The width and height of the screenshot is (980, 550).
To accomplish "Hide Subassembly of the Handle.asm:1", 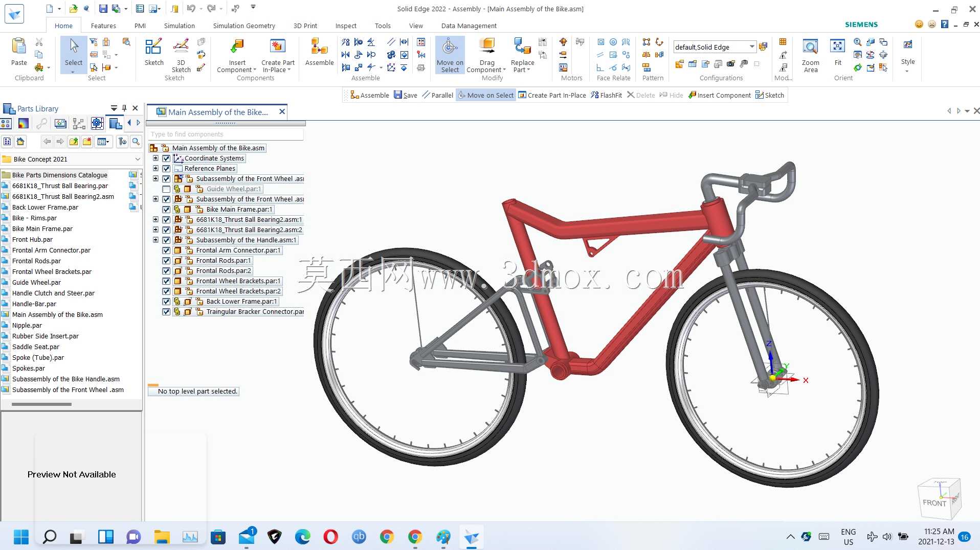I will pos(166,240).
